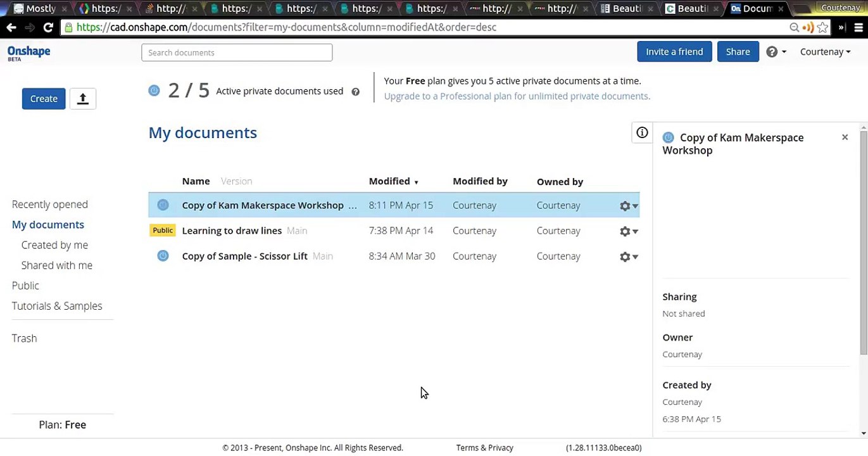868x456 pixels.
Task: Show the Shared with me filter
Action: [57, 265]
